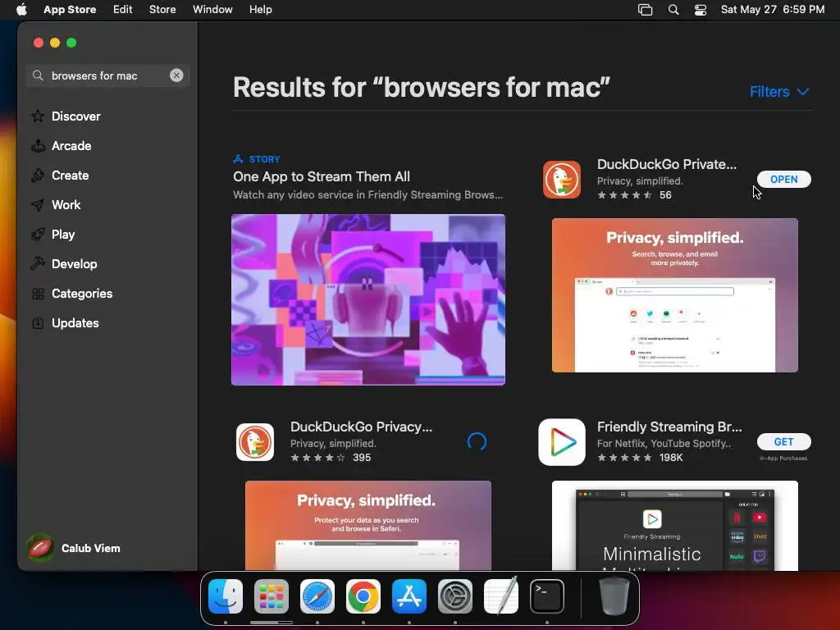This screenshot has height=630, width=840.
Task: Open Spotlight search in menu bar
Action: tap(673, 10)
